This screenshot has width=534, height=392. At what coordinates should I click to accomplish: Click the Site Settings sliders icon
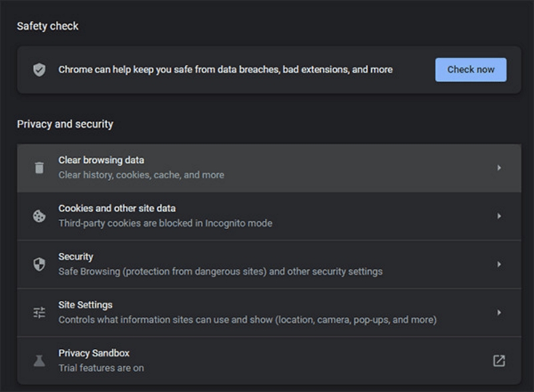pos(39,313)
